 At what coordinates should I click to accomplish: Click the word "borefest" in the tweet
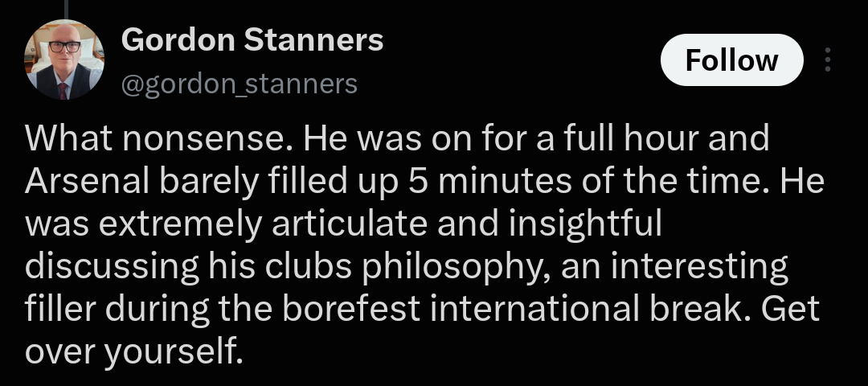352,310
